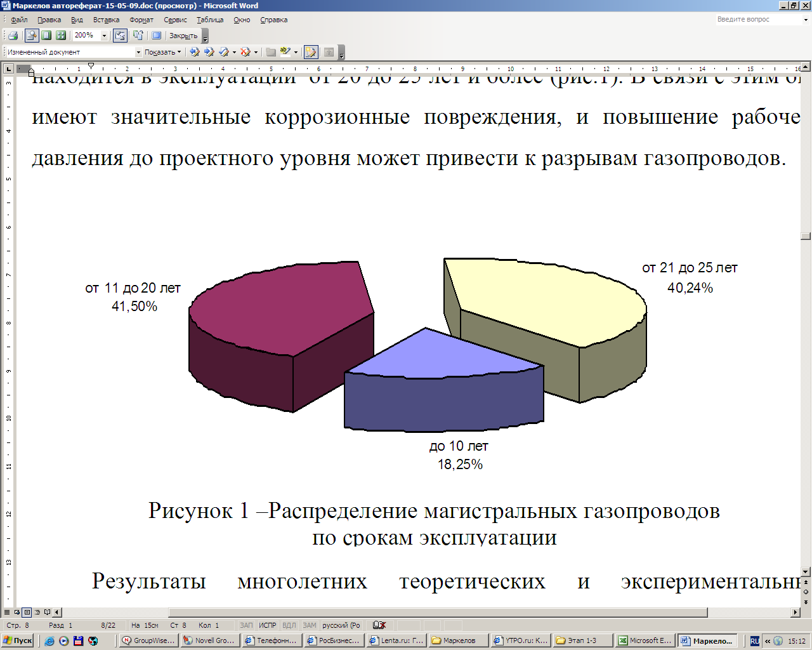Click the Highlight pen icon
Viewport: 812px width, 650px height.
click(285, 52)
